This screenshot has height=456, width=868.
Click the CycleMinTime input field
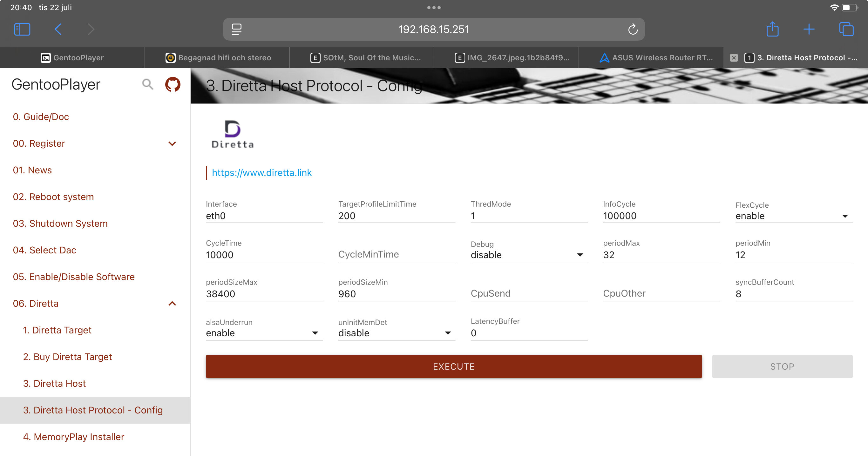tap(396, 255)
